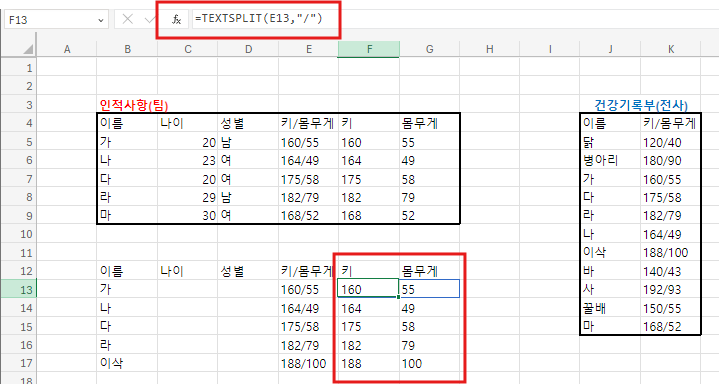Click cell K15 containing 168/52
The height and width of the screenshot is (384, 719).
tap(671, 326)
